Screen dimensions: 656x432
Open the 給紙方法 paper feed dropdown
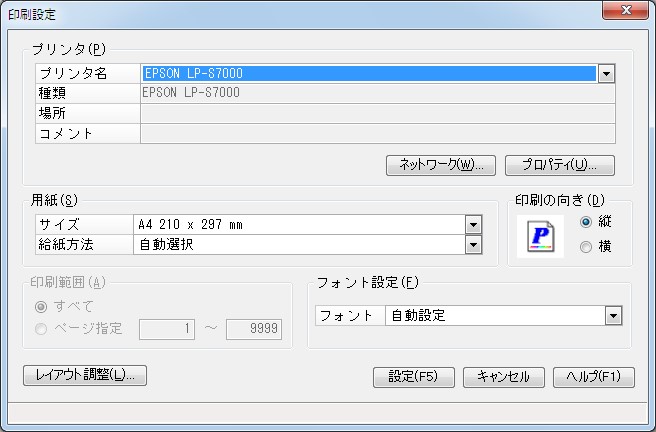[x=473, y=243]
